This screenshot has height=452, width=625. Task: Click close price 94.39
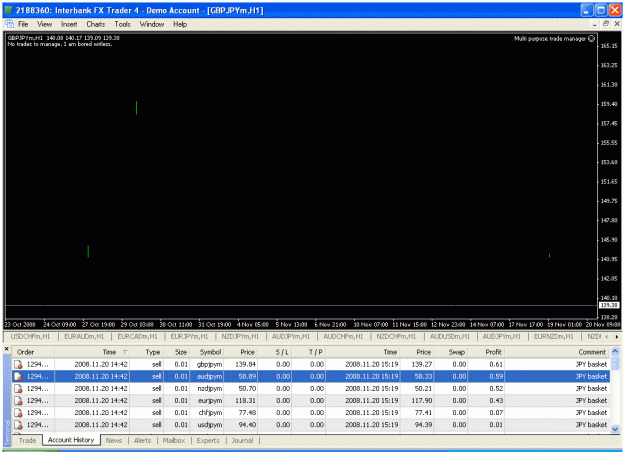click(423, 425)
